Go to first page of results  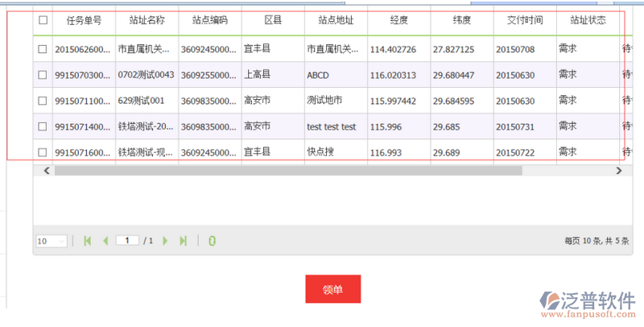tap(87, 241)
